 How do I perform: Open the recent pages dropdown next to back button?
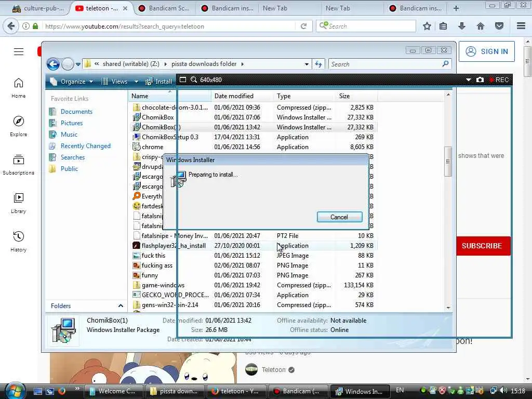(x=78, y=64)
